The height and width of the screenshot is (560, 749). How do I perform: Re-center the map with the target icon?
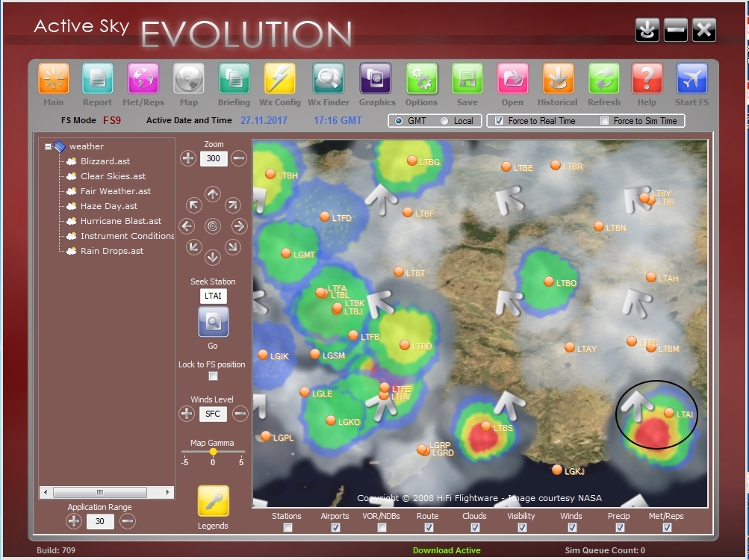tap(213, 226)
